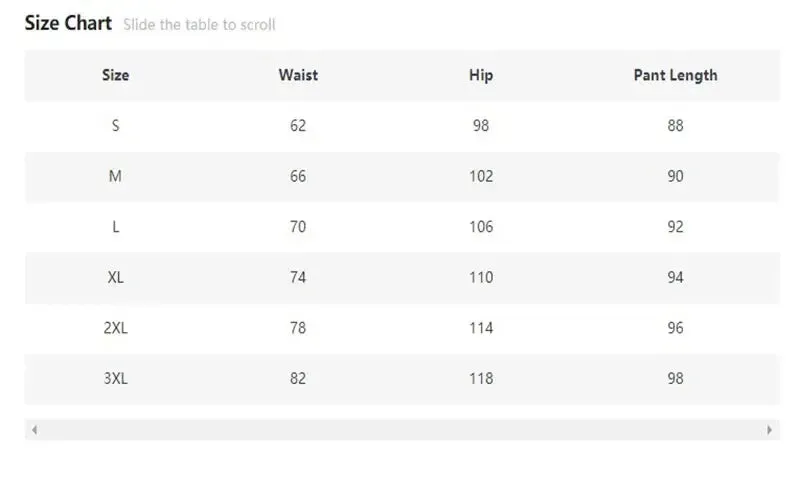Click the 'Slide the table to scroll' hint
This screenshot has height=500, width=800.
click(x=199, y=24)
